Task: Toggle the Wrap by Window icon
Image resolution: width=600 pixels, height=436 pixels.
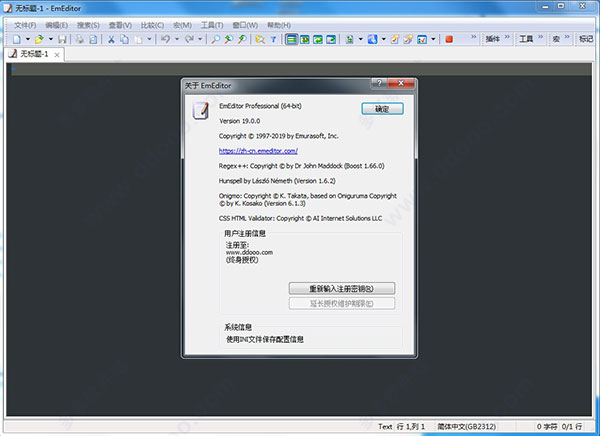Action: click(x=318, y=39)
